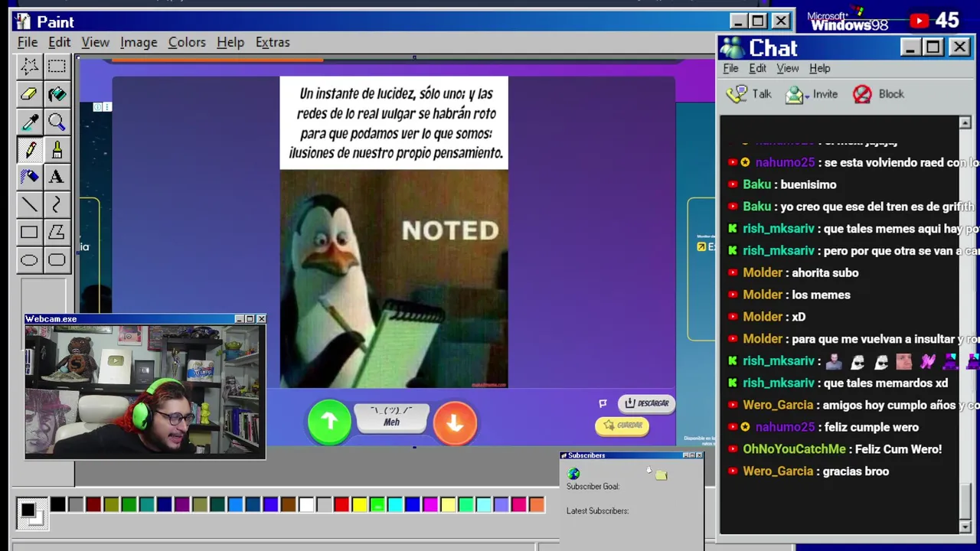
Task: Open the Chat window View menu
Action: 788,68
